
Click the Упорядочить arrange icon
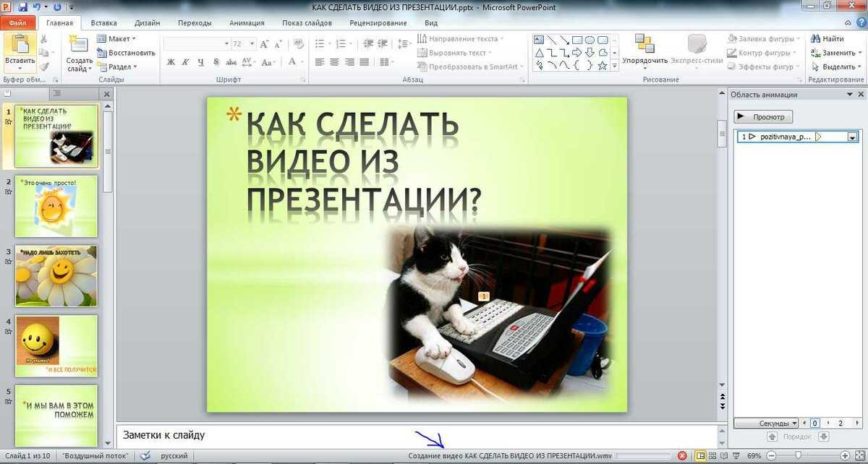[644, 43]
